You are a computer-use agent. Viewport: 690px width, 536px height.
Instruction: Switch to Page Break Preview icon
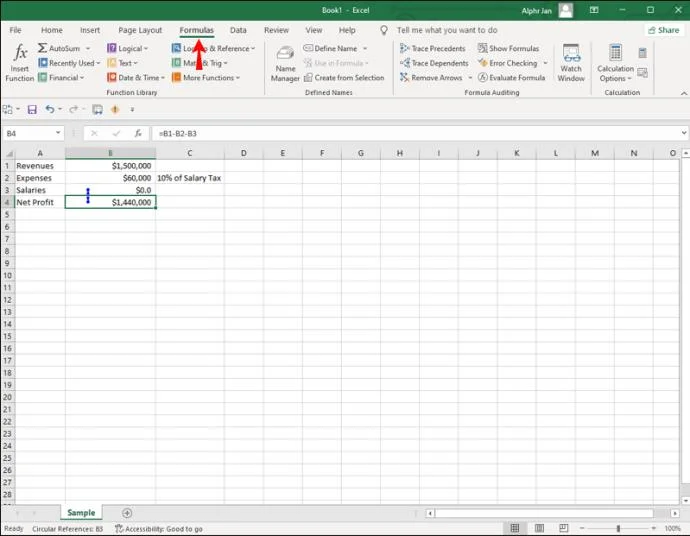tap(563, 528)
